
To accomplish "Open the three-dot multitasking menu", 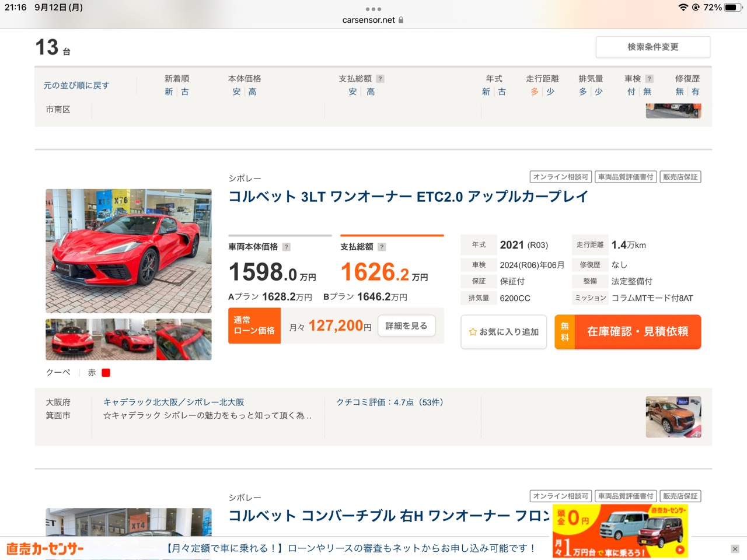I will tap(373, 9).
